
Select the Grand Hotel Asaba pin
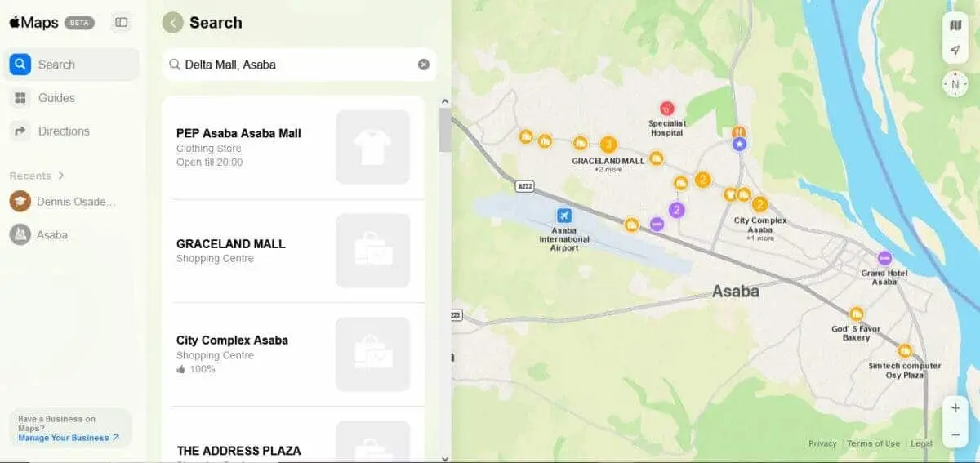884,259
